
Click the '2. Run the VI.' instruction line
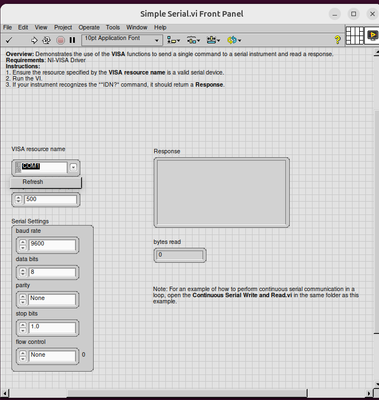[x=24, y=79]
